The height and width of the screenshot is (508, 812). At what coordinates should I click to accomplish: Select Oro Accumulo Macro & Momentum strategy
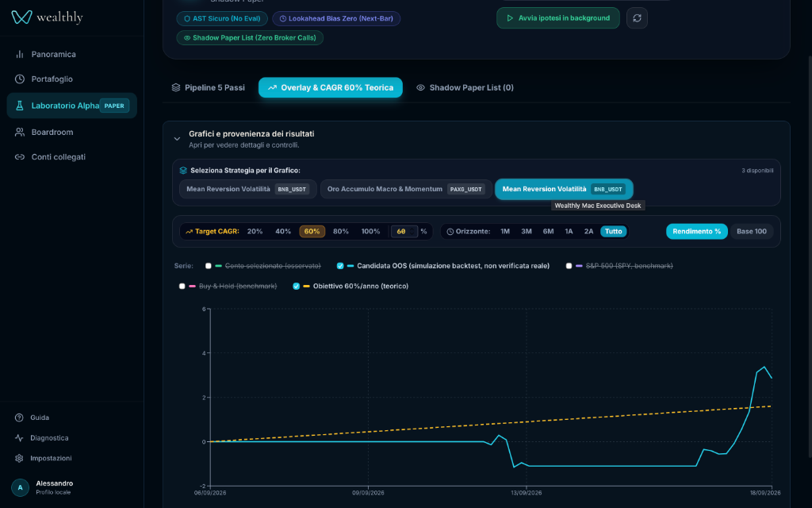[x=406, y=189]
